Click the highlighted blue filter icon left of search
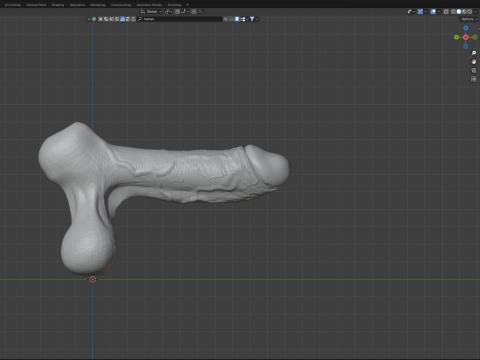Image resolution: width=480 pixels, height=360 pixels. [122, 19]
